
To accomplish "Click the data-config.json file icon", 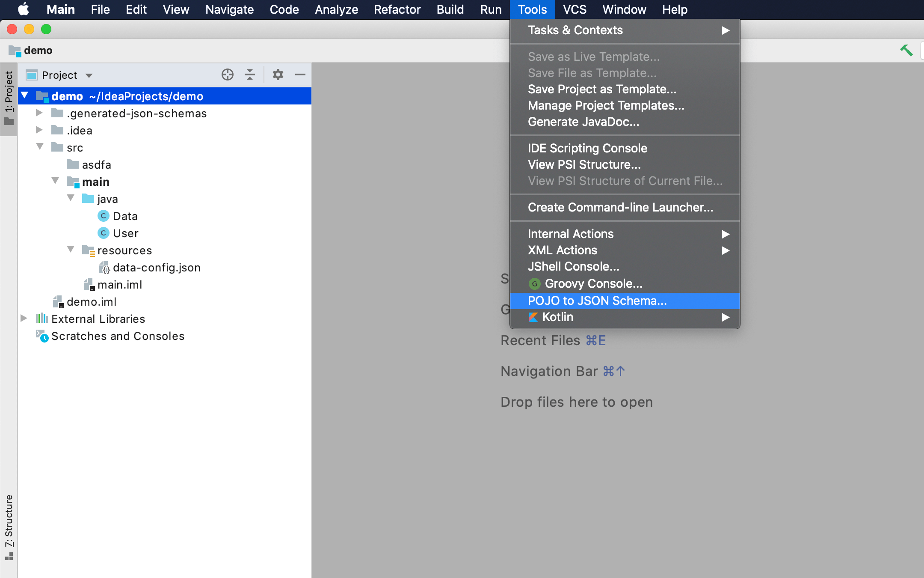I will pos(105,267).
